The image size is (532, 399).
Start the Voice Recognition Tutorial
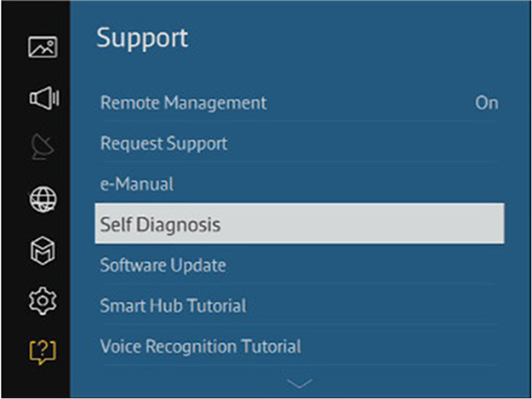pyautogui.click(x=300, y=346)
